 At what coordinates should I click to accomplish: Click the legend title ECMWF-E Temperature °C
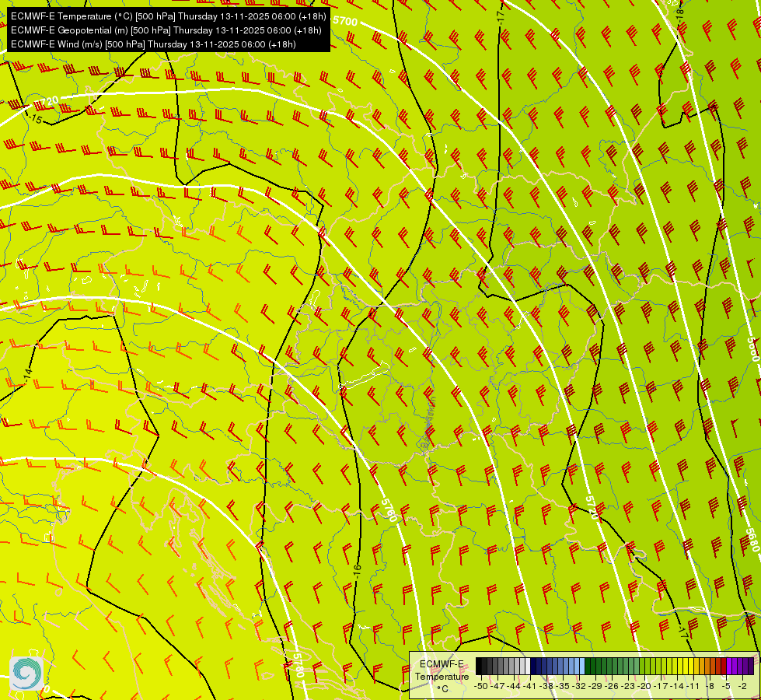(x=442, y=677)
